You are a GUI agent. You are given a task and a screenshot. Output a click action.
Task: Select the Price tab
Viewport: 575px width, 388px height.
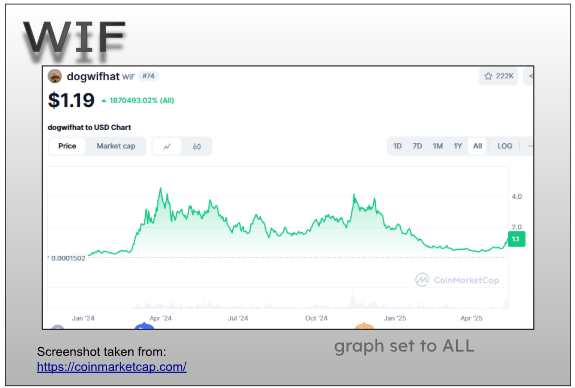pyautogui.click(x=67, y=146)
